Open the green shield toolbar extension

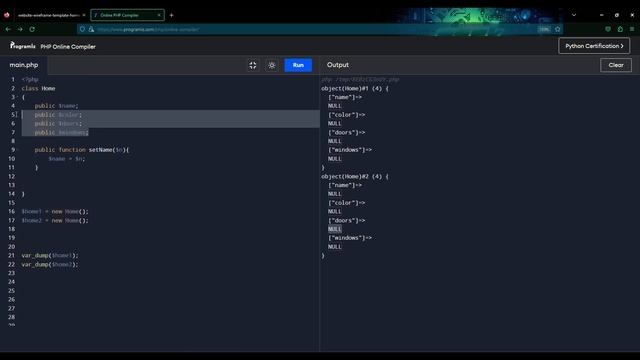(x=608, y=29)
